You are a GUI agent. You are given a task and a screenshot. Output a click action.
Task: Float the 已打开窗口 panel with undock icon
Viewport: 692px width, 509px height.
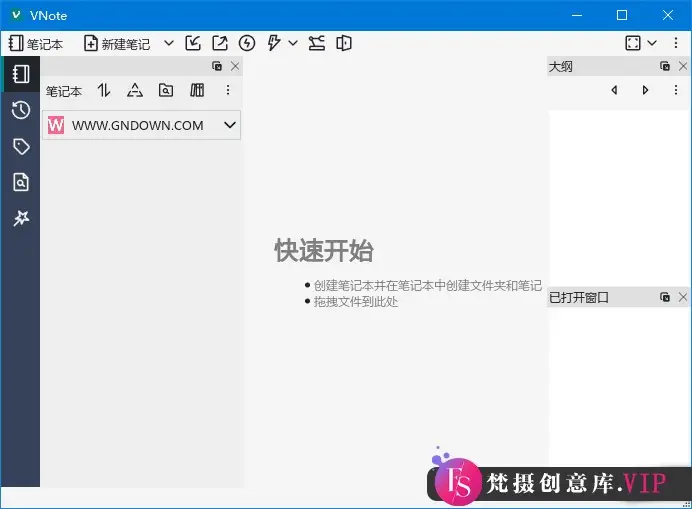click(665, 297)
